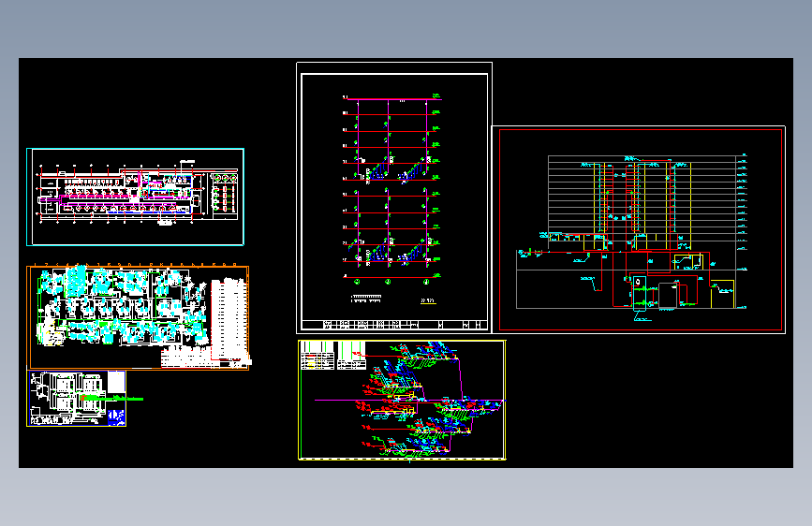812x526 pixels.
Task: Select the yellow-bordered isometric piping sheet
Action: pyautogui.click(x=402, y=400)
